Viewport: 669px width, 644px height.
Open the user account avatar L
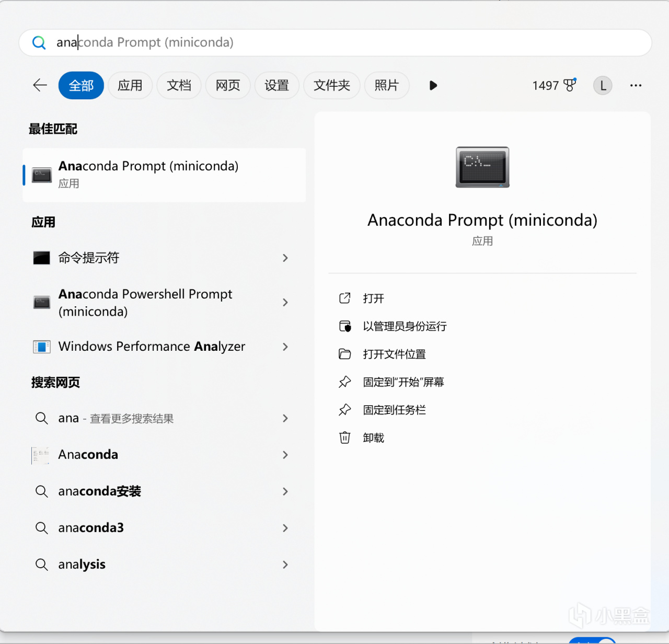[603, 85]
